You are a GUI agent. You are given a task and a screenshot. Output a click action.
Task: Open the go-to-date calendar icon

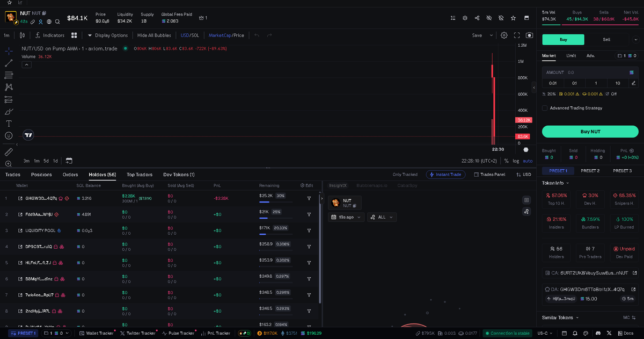pos(69,161)
